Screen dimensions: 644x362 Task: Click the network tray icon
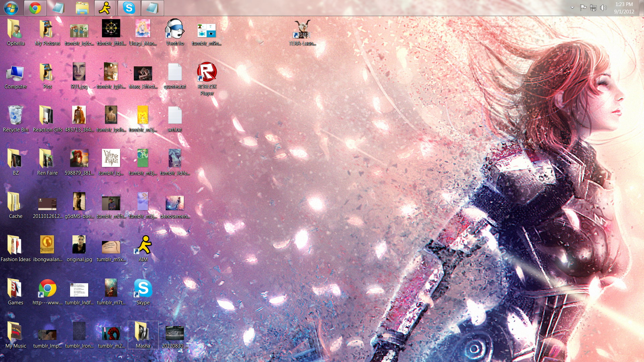[x=593, y=8]
